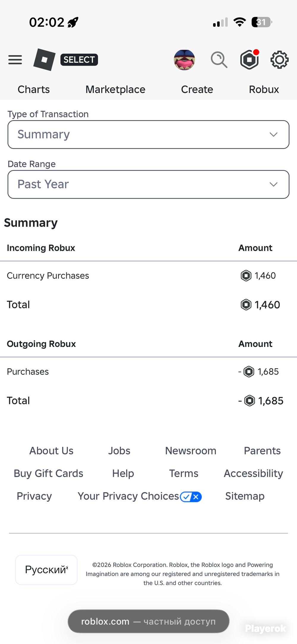297x644 pixels.
Task: Go to the Robux tab
Action: point(264,89)
